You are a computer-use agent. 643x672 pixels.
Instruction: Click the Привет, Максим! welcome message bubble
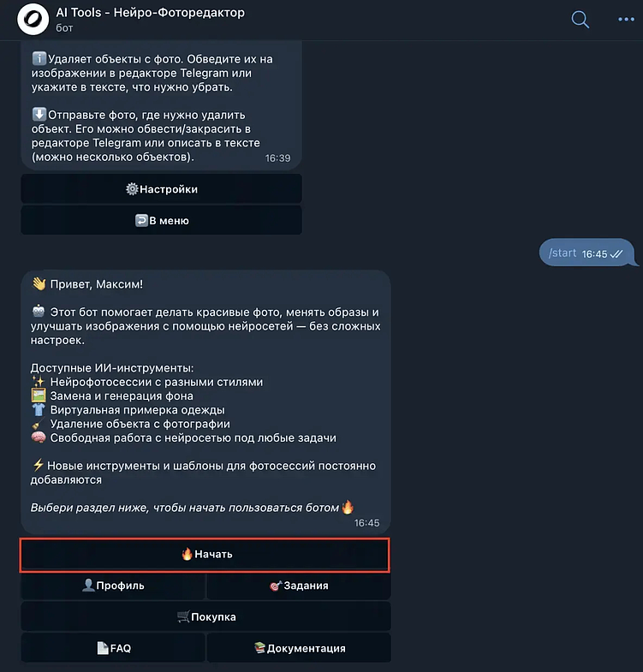(205, 402)
